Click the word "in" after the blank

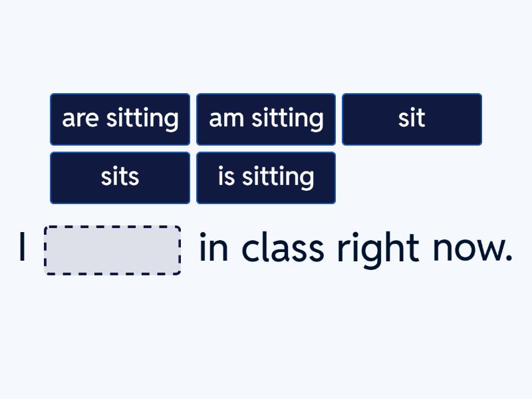pyautogui.click(x=213, y=249)
